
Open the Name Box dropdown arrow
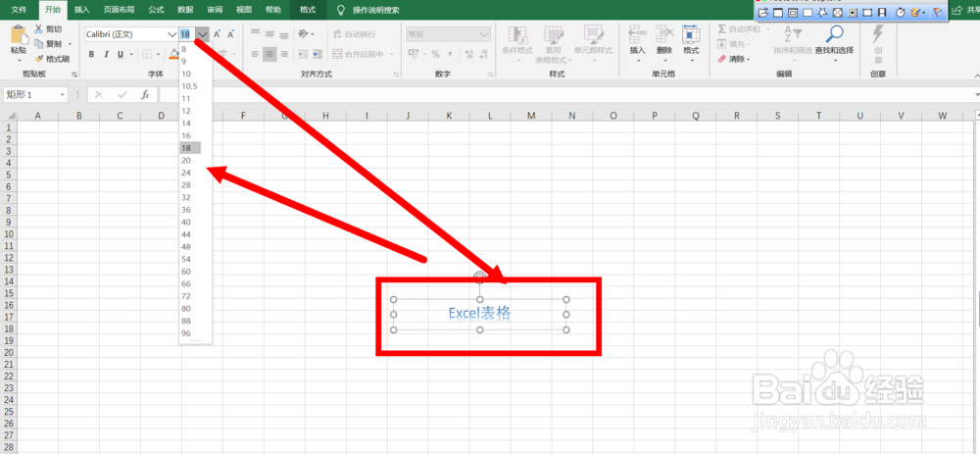tap(63, 94)
